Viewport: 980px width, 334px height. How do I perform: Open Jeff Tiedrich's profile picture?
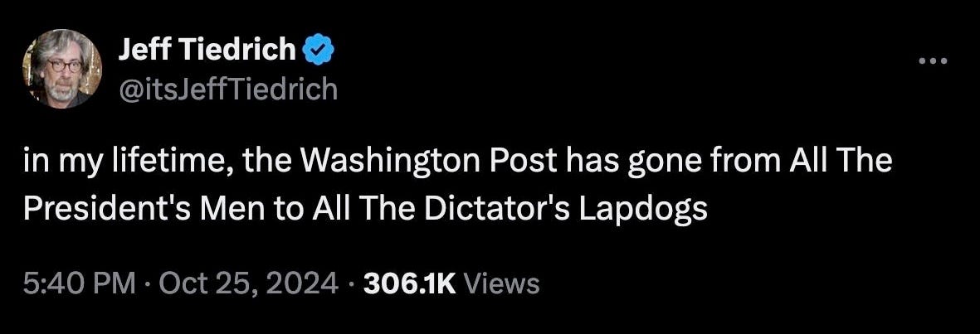tap(62, 69)
